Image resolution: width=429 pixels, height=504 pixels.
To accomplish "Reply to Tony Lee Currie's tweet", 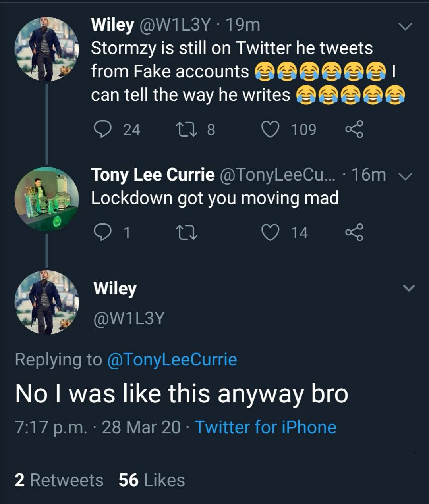I will pyautogui.click(x=103, y=233).
